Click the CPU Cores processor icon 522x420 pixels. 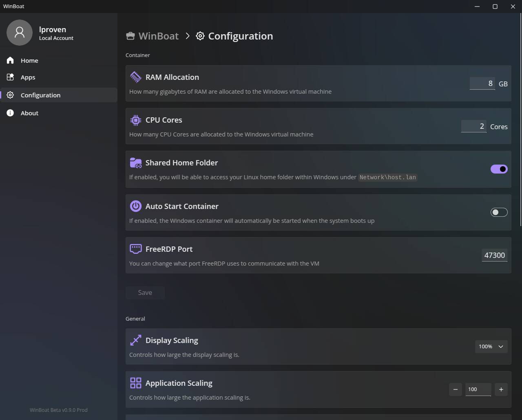point(135,120)
